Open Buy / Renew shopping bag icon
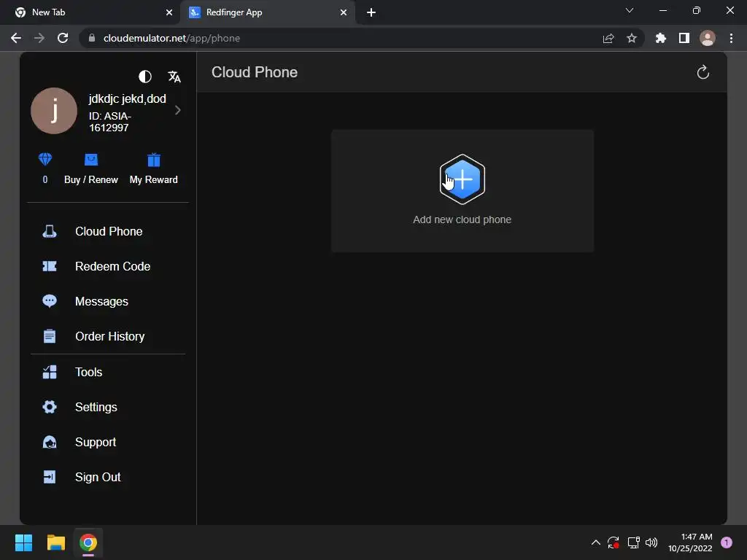Viewport: 747px width, 560px height. point(91,160)
